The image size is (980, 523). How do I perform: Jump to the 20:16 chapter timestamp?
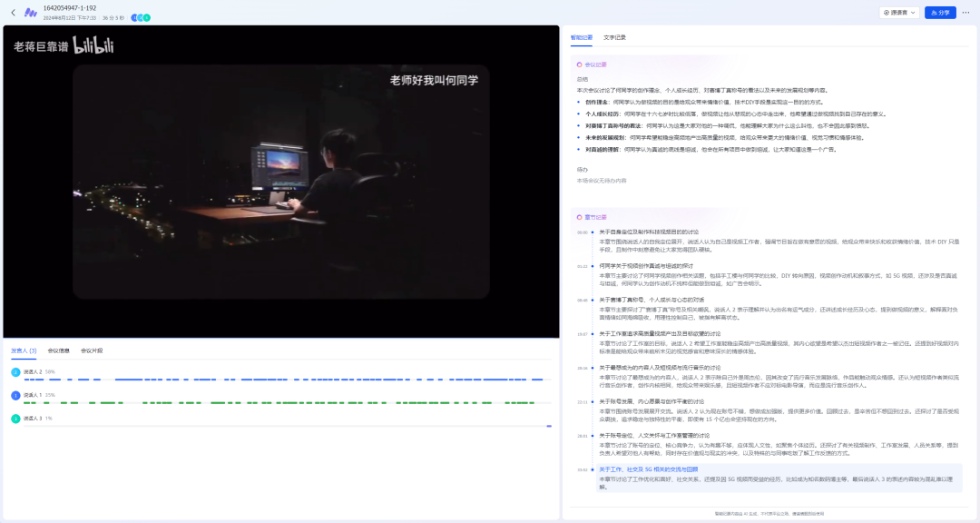583,368
